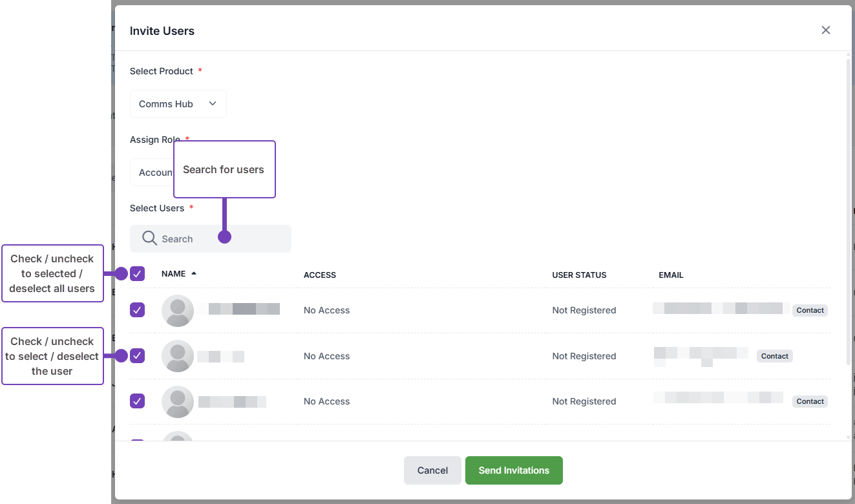Uncheck the first user's checkbox
Viewport: 855px width, 504px height.
point(138,310)
